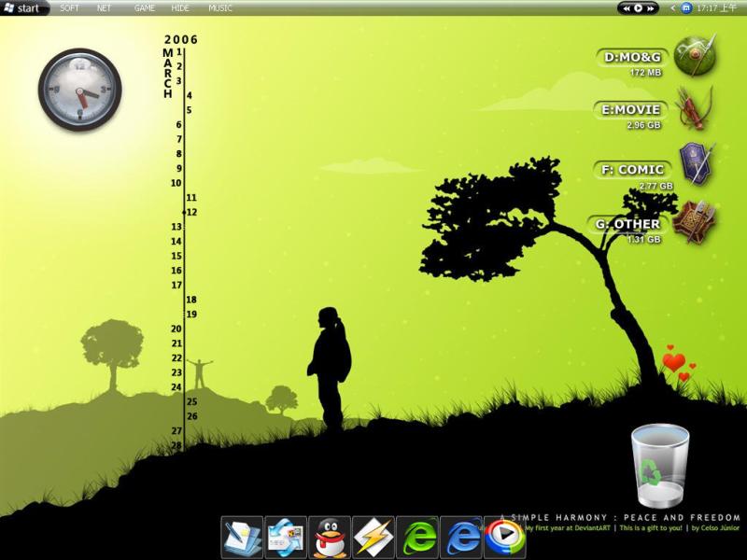Viewport: 747px width, 560px height.
Task: Click the round green shield icon beside D:MO&G
Action: (696, 56)
